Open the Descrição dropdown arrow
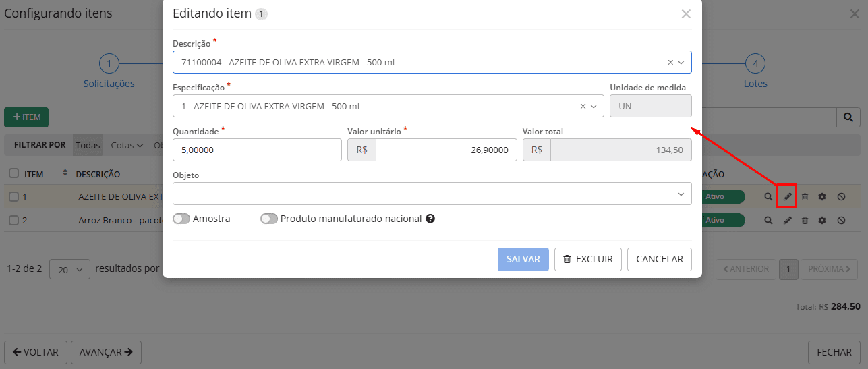 (x=681, y=62)
